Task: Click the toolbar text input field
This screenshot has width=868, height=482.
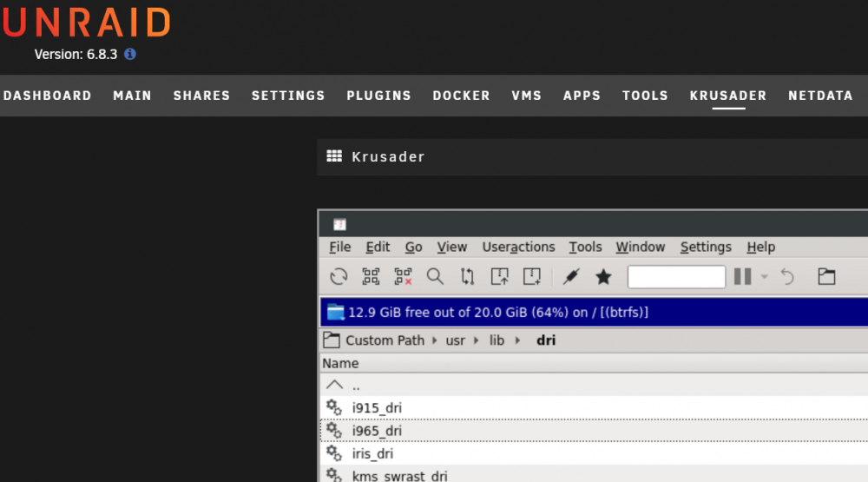Action: pyautogui.click(x=676, y=276)
